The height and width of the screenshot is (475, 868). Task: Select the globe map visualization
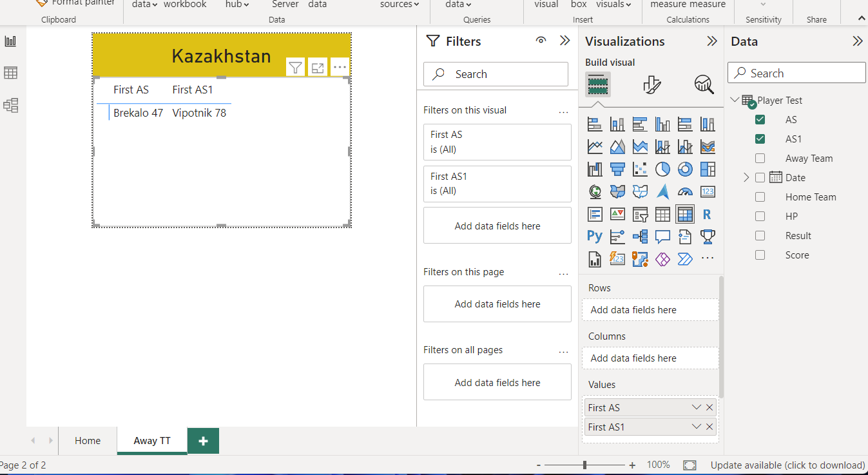(x=595, y=191)
